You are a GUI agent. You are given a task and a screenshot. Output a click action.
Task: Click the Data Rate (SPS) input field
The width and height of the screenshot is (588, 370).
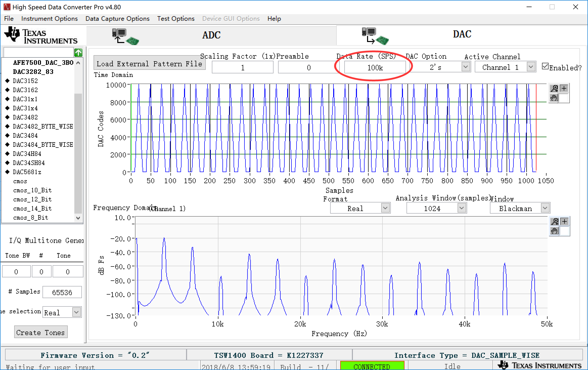click(x=375, y=68)
